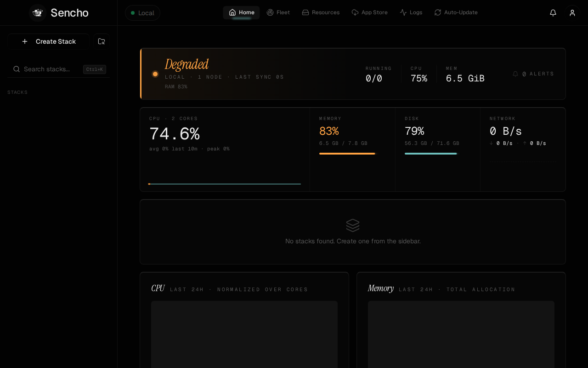Click the network download arrow icon
The image size is (588, 368).
[x=492, y=143]
